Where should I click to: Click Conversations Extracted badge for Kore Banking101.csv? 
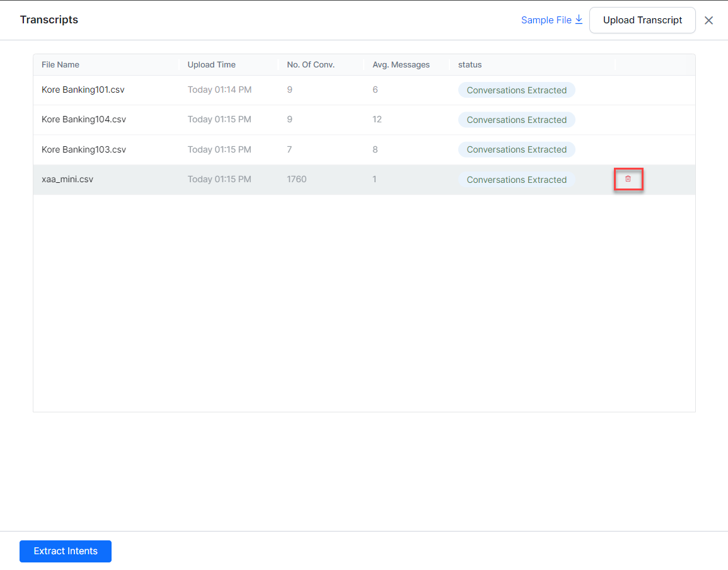coord(516,90)
